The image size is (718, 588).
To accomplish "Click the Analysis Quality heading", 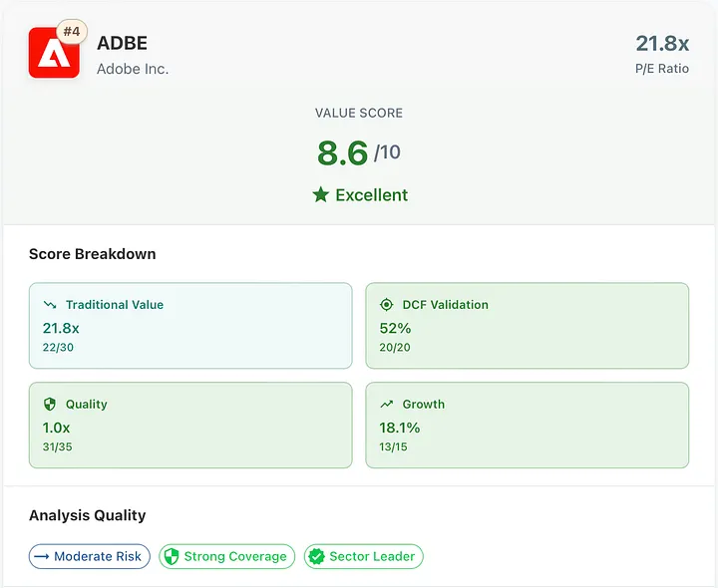I will tap(88, 515).
